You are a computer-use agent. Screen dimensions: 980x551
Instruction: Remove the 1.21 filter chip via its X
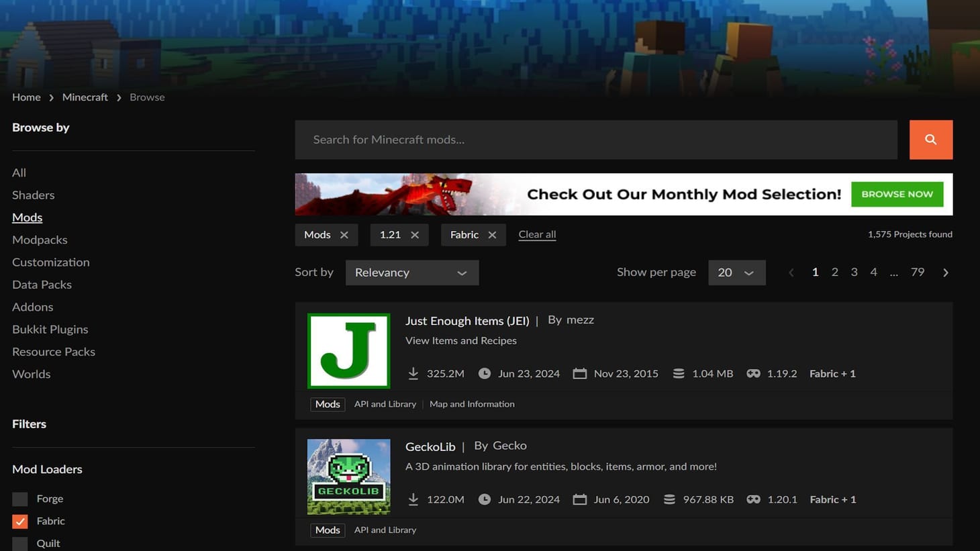click(x=415, y=234)
